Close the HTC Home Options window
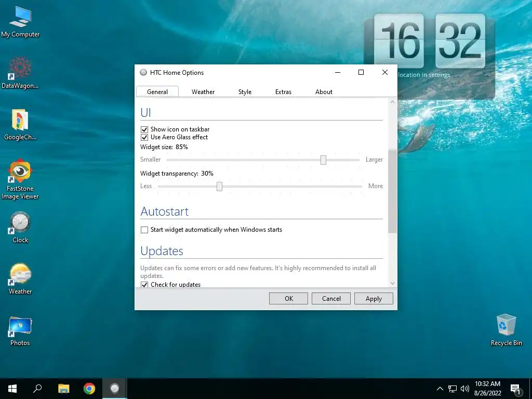Image resolution: width=532 pixels, height=399 pixels. (385, 72)
